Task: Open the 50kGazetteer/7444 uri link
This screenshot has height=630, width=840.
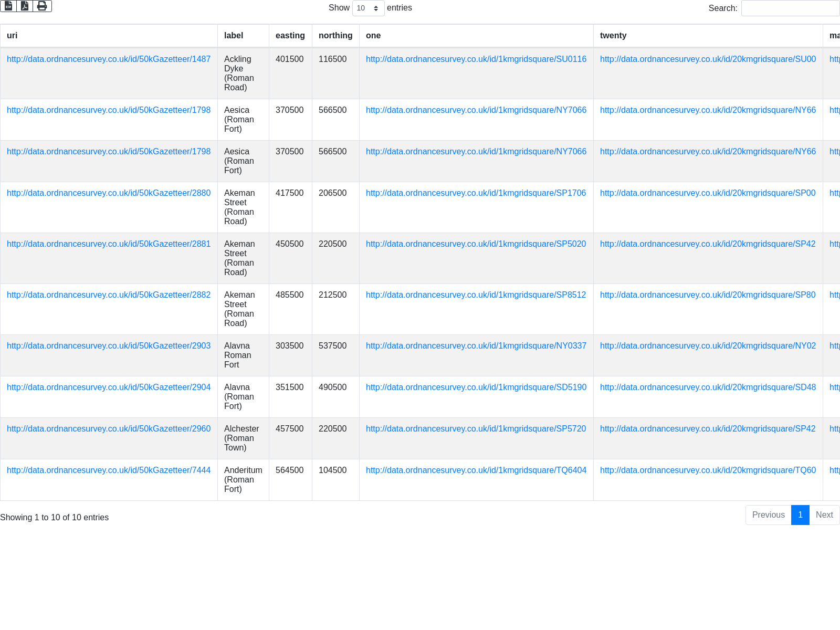Action: 109,470
